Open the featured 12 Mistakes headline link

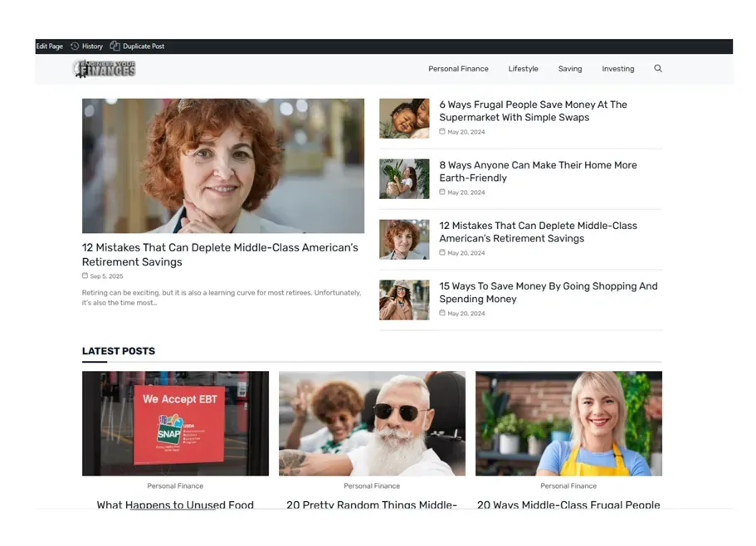pos(220,255)
